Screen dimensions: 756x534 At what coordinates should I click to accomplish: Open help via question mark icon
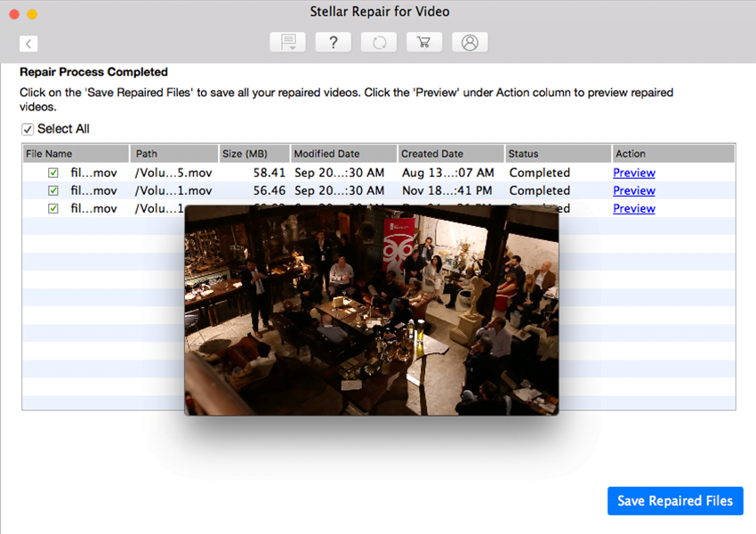[333, 43]
